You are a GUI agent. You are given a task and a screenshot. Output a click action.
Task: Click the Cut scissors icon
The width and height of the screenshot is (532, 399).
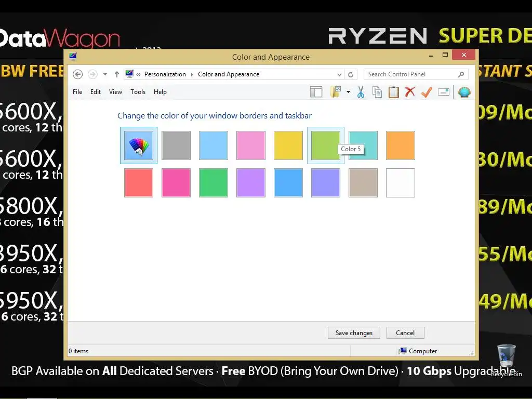(x=361, y=92)
